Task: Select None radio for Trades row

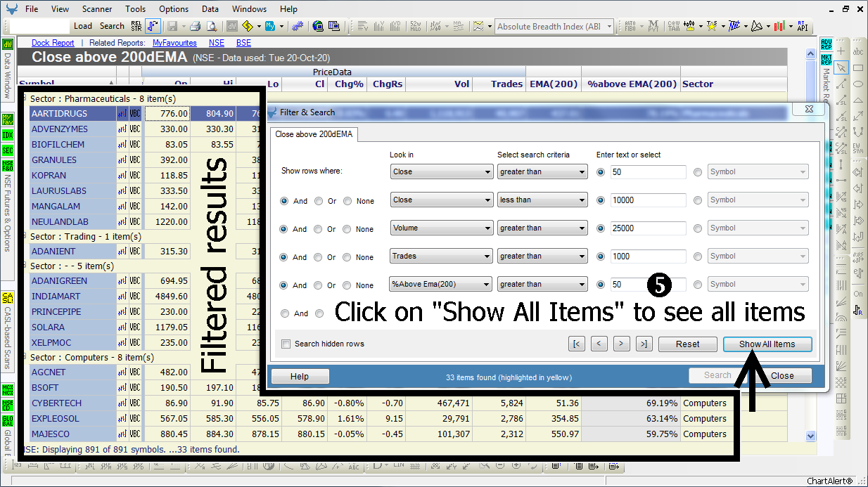Action: (347, 257)
